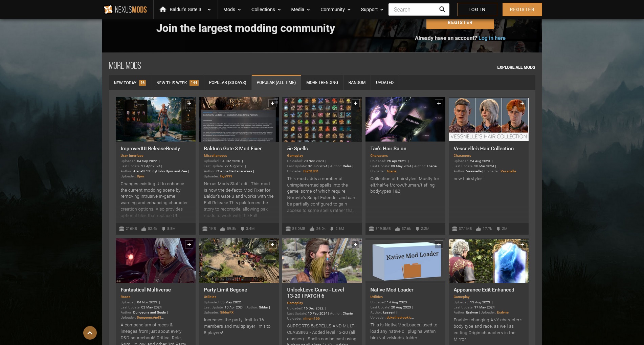644x345 pixels.
Task: Click the plus icon on Native Mod Loader thumbnail
Action: click(x=439, y=244)
